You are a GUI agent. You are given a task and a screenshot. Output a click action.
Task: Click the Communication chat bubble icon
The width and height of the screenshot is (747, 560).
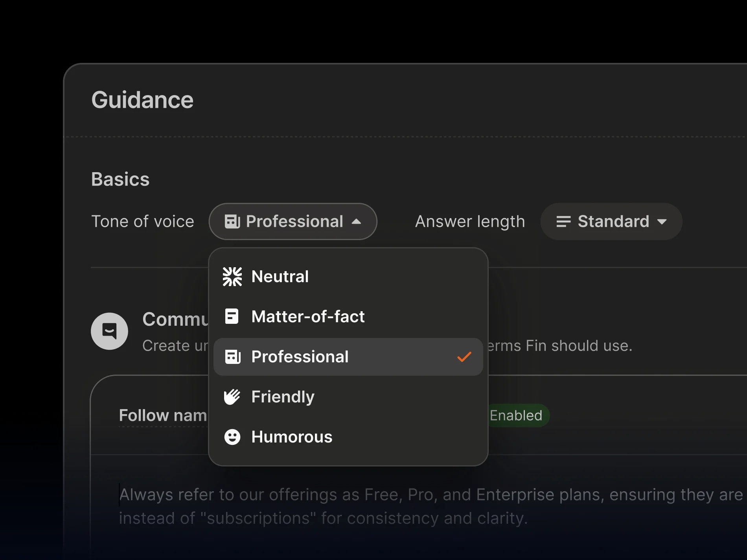[109, 331]
